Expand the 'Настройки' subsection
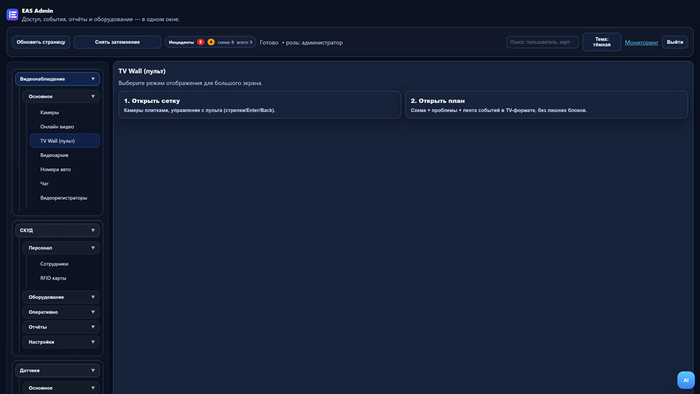 [61, 342]
